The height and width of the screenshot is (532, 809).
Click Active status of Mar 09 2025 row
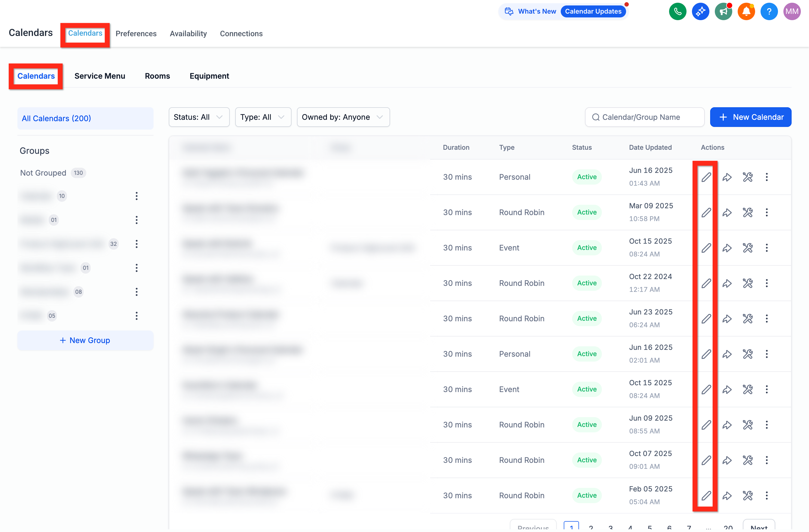coord(587,212)
